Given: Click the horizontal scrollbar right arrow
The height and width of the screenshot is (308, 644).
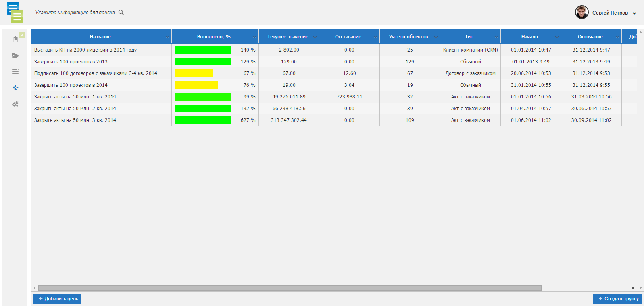Looking at the screenshot, I should click(x=633, y=288).
